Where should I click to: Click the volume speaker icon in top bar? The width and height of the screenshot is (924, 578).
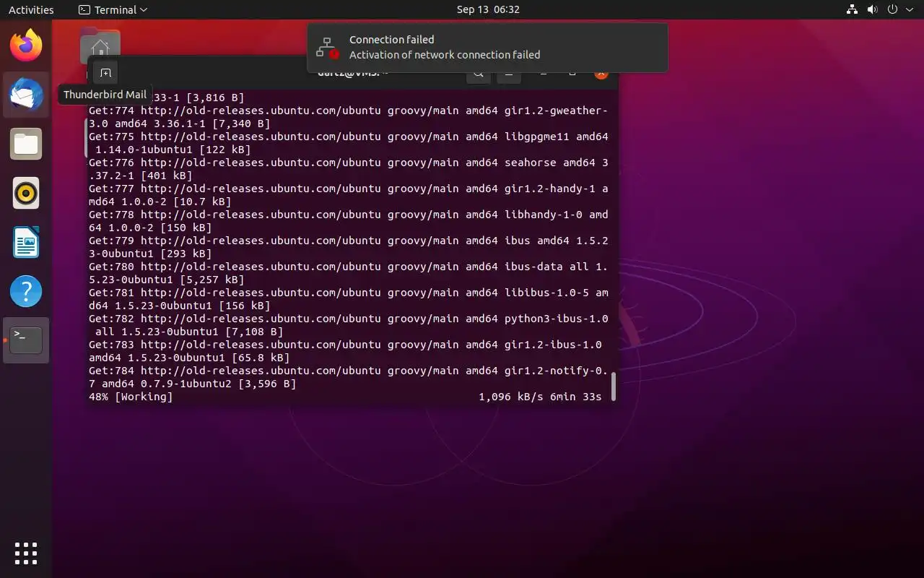(872, 9)
